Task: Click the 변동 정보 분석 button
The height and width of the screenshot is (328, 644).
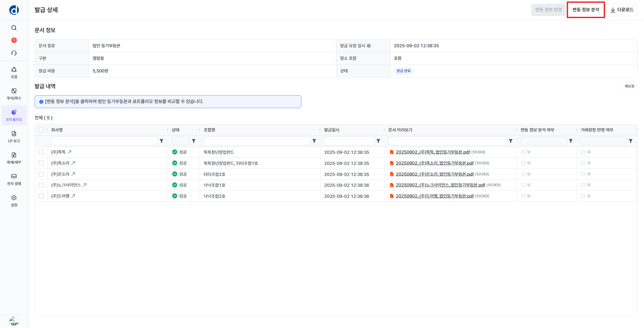Action: coord(586,10)
